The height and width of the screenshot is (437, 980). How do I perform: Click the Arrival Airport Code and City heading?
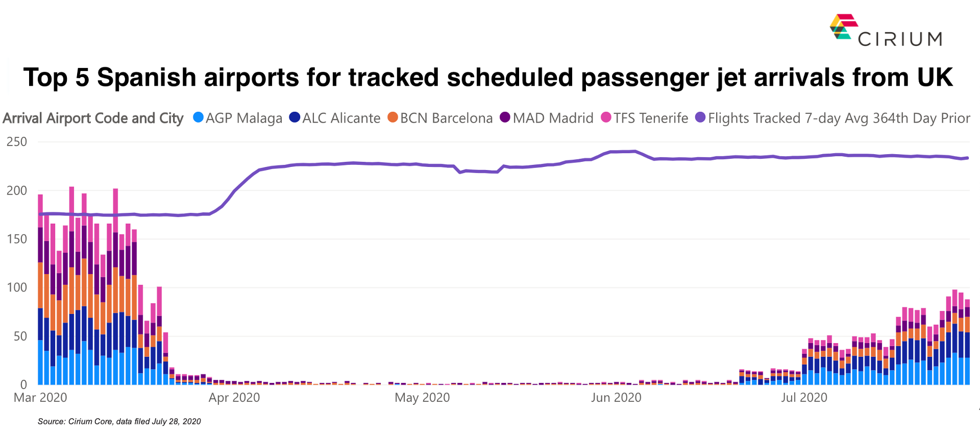[93, 118]
